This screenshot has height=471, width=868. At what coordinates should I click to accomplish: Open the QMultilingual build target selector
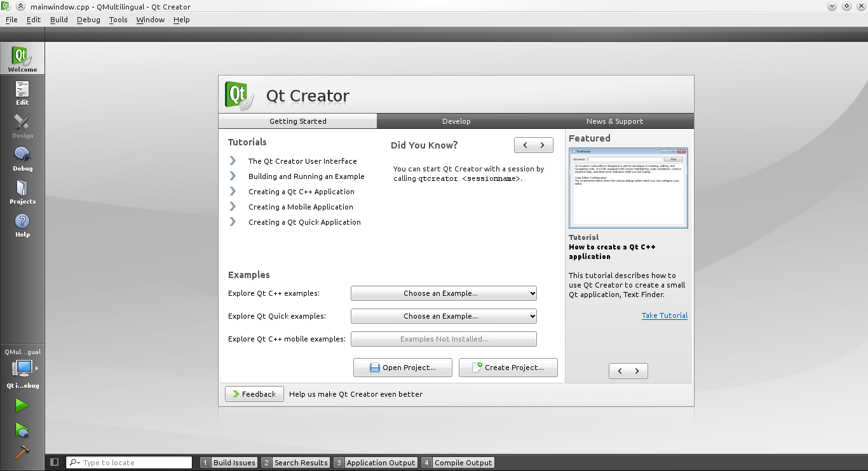[22, 368]
